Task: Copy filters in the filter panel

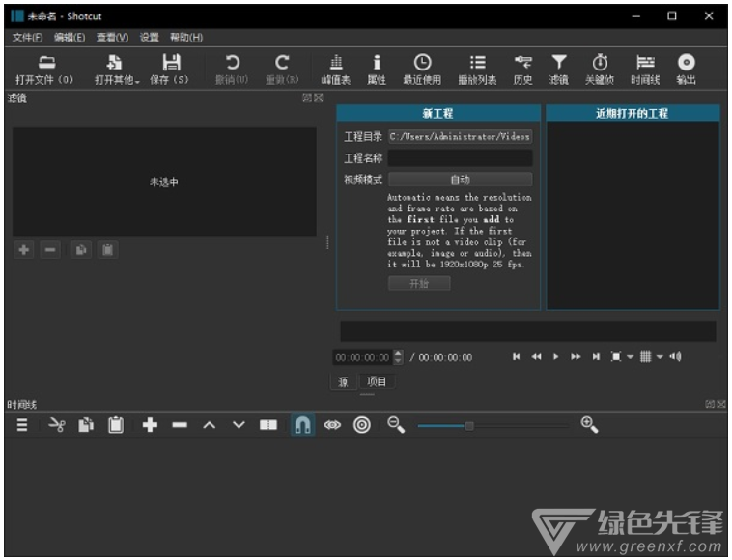Action: (x=81, y=250)
